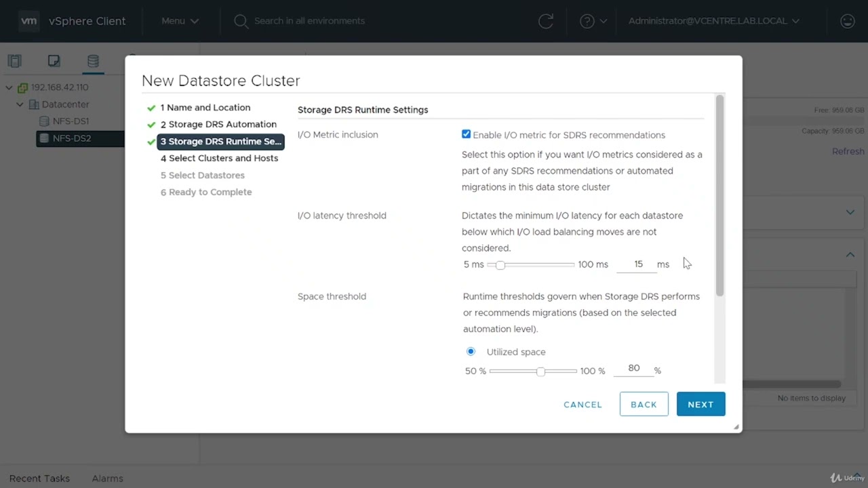Click the utilized space 80 % input field

[633, 368]
